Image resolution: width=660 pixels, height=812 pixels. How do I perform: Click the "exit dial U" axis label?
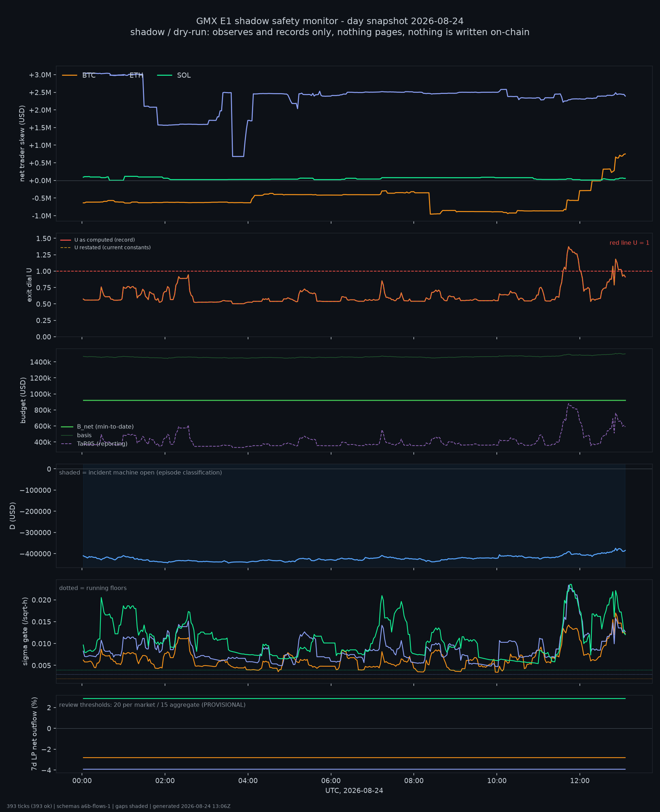coord(29,285)
